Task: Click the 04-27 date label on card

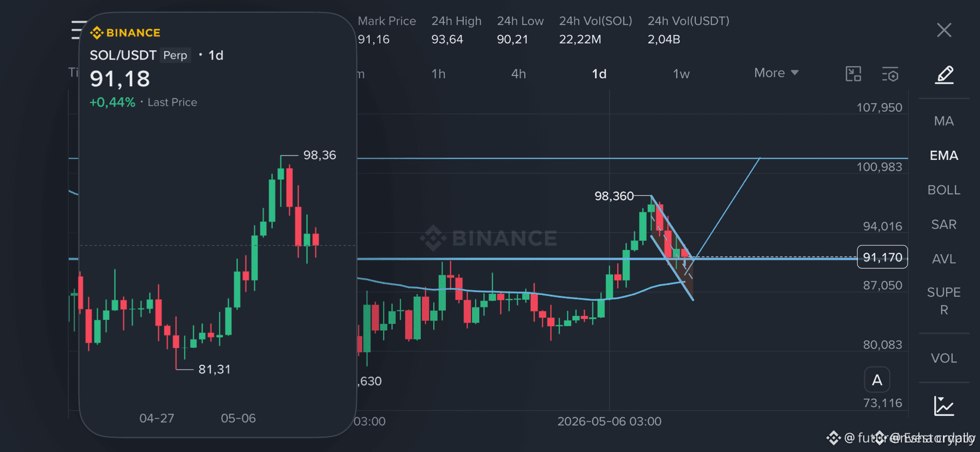Action: [x=157, y=418]
